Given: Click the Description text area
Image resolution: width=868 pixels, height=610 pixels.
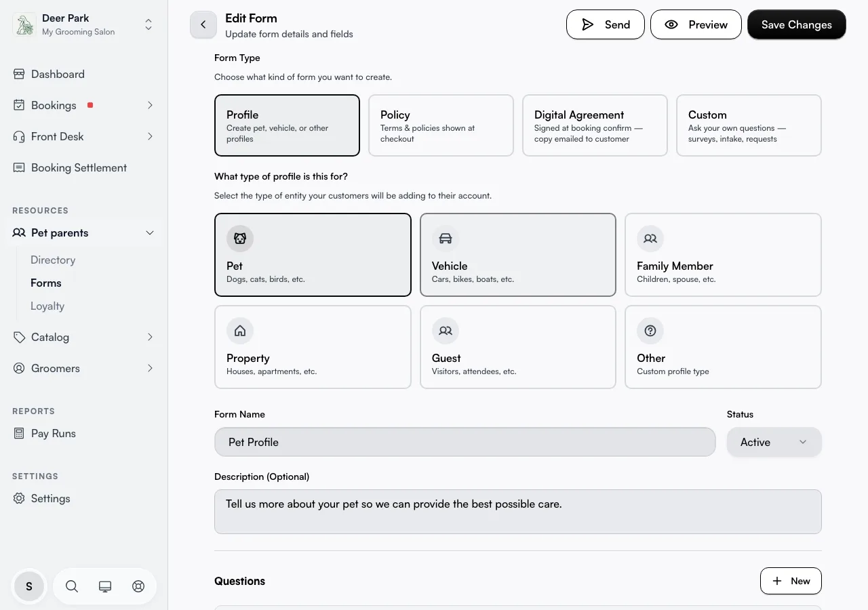Looking at the screenshot, I should [x=518, y=512].
